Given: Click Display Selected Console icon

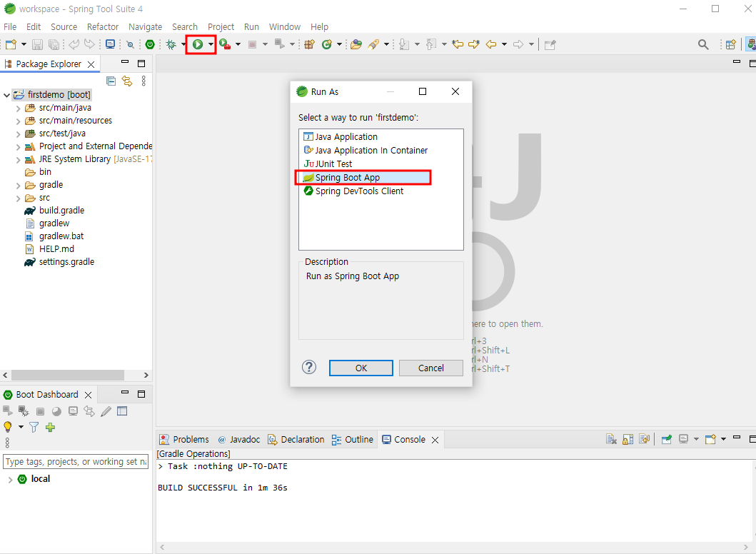Looking at the screenshot, I should pyautogui.click(x=683, y=439).
